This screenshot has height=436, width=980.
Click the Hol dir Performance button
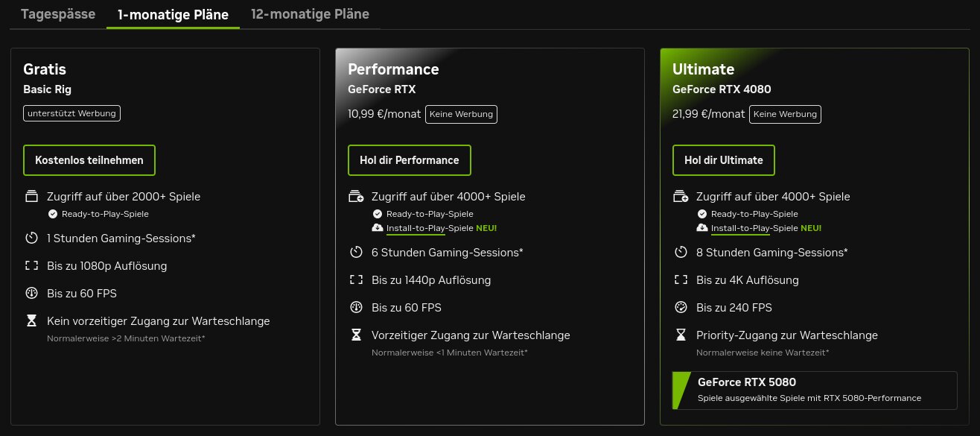point(409,159)
